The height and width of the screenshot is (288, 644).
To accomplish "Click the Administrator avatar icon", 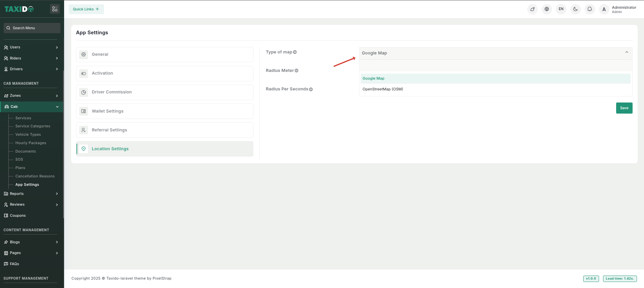I will (604, 9).
